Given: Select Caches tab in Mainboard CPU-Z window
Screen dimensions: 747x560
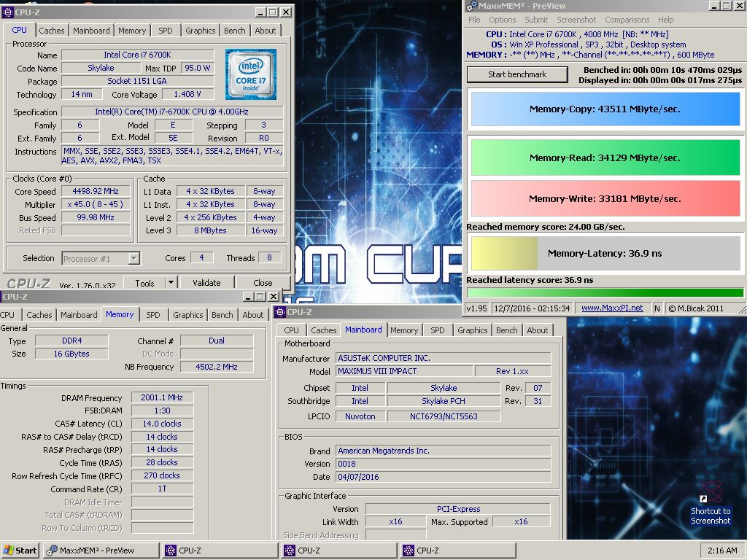Looking at the screenshot, I should coord(323,330).
